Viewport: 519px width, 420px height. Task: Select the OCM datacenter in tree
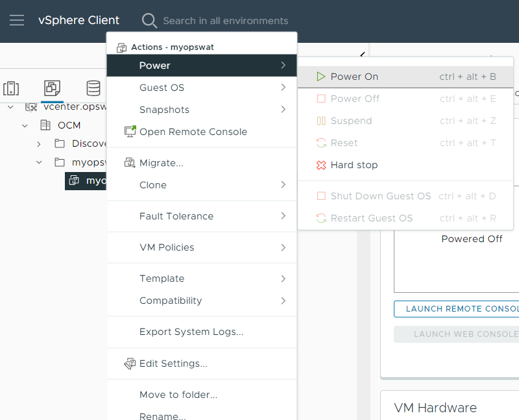coord(69,125)
